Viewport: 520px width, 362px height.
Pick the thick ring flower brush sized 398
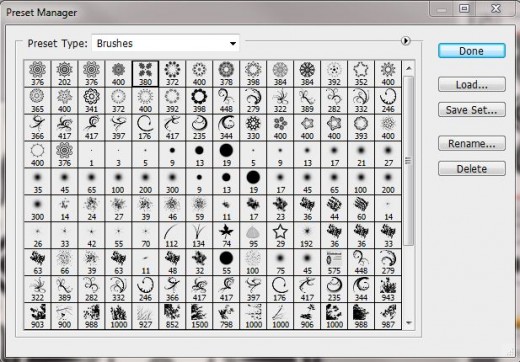[x=199, y=101]
